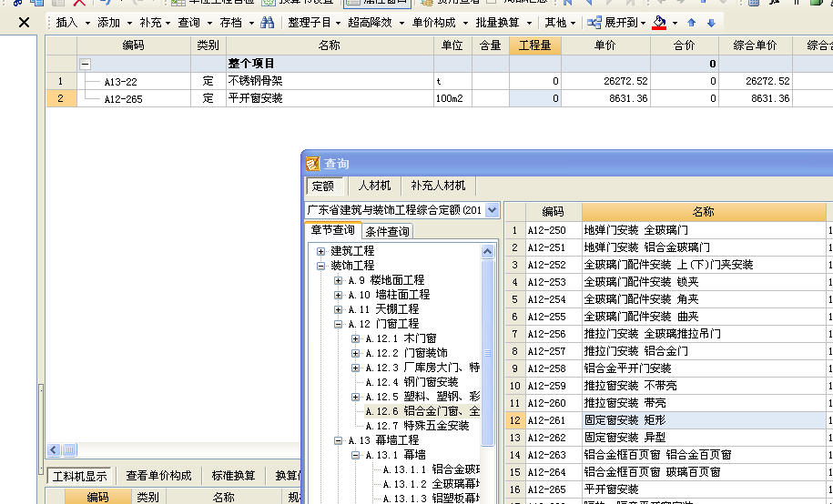Open the 整理子目 menu
Image resolution: width=833 pixels, height=504 pixels.
pyautogui.click(x=314, y=23)
